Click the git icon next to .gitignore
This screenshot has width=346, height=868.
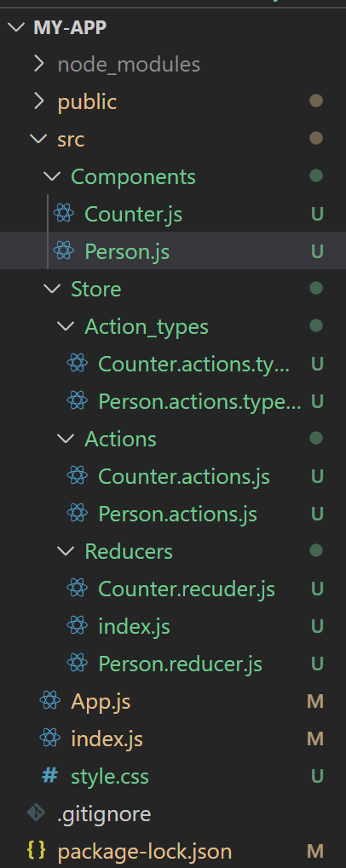(37, 813)
